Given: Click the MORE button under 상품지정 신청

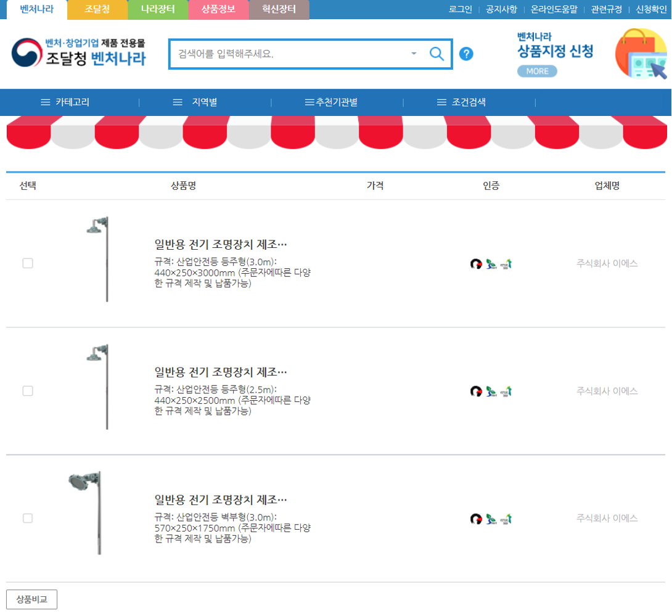Looking at the screenshot, I should click(x=537, y=71).
